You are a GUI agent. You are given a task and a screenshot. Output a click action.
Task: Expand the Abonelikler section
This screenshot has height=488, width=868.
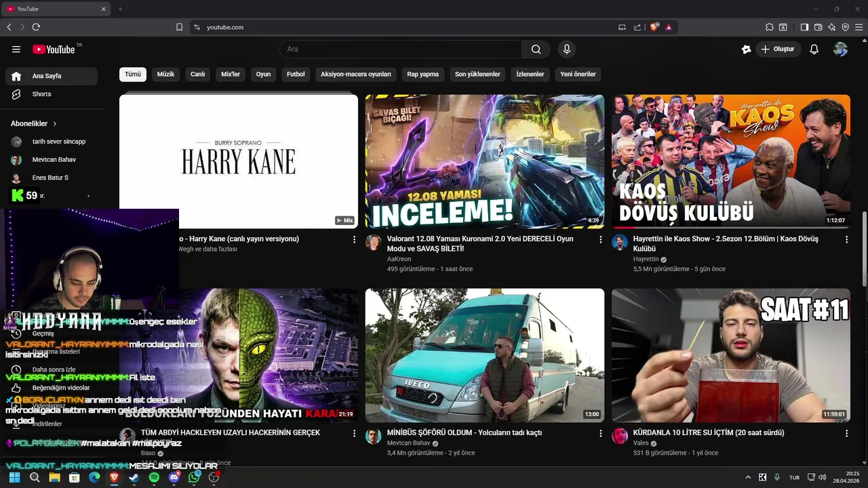(x=34, y=123)
